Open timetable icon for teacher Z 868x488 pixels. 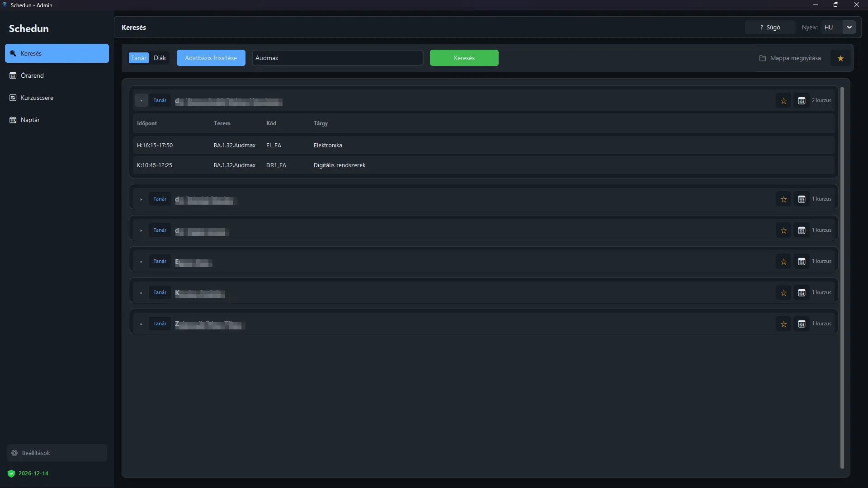point(802,324)
